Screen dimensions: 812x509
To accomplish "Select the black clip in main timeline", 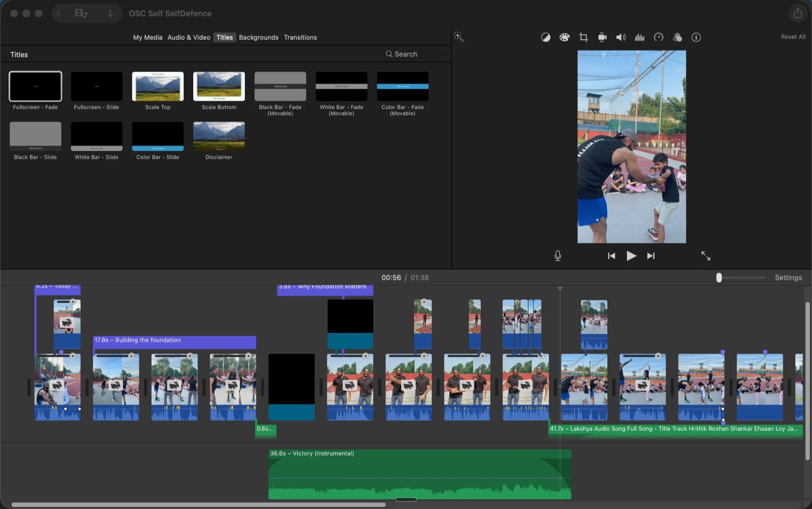I will (x=291, y=387).
